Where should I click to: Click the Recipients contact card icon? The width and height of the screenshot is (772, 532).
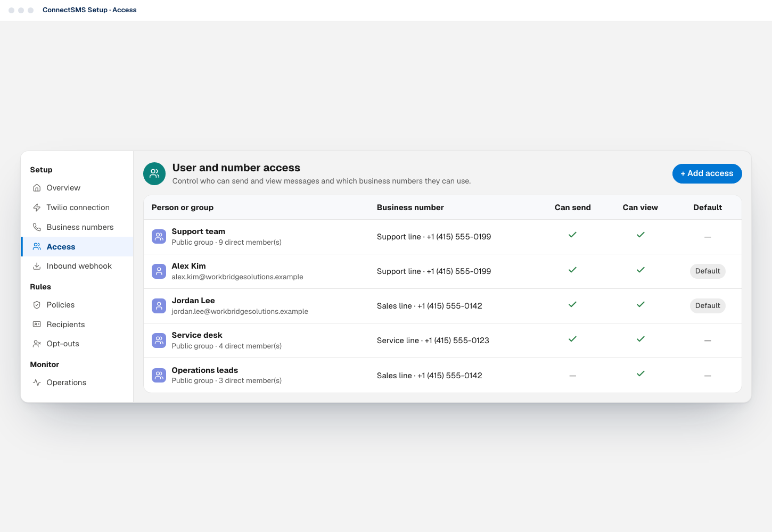coord(37,325)
